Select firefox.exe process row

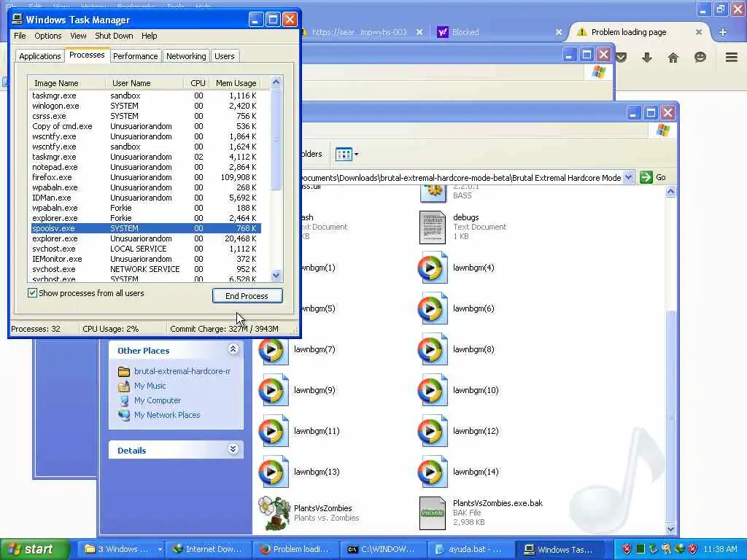click(146, 177)
